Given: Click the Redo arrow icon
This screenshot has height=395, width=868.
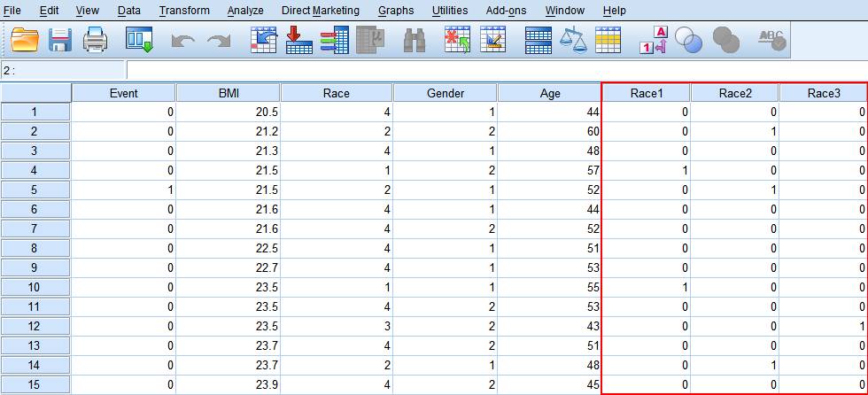Looking at the screenshot, I should click(218, 41).
